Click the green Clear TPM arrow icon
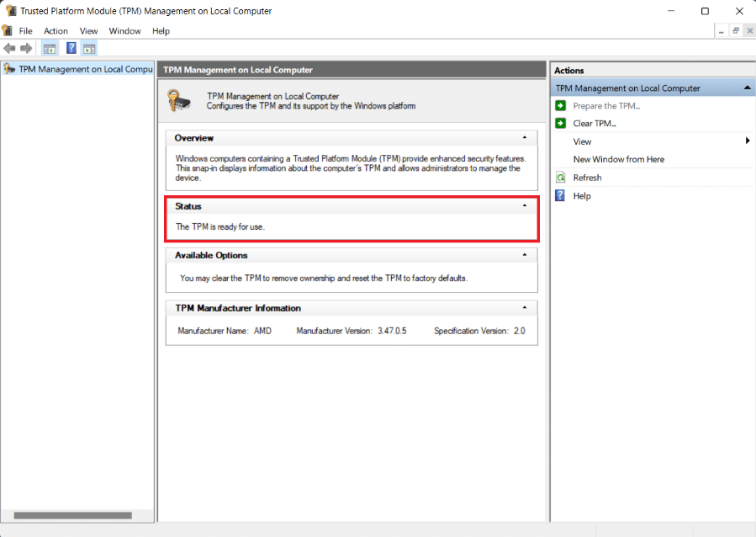 (561, 124)
